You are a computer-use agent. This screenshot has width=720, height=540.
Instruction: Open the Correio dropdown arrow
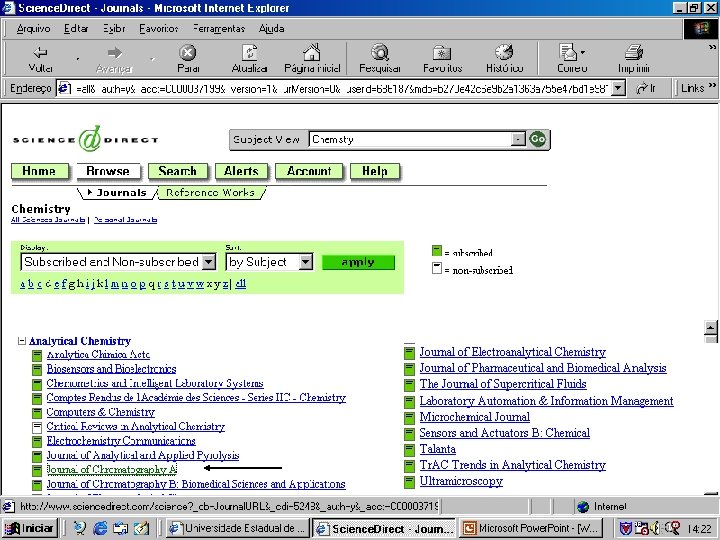point(583,52)
